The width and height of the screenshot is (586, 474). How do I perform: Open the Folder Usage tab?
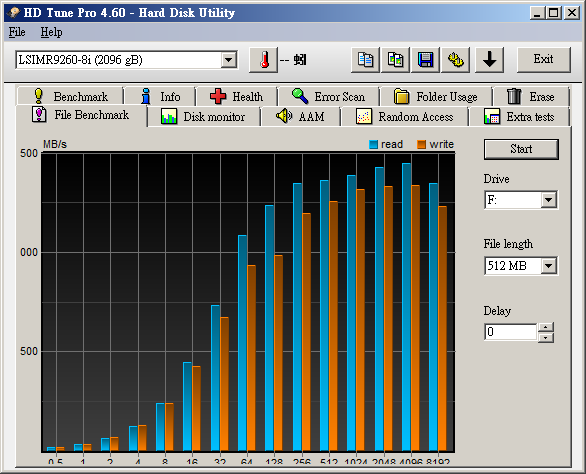(436, 96)
